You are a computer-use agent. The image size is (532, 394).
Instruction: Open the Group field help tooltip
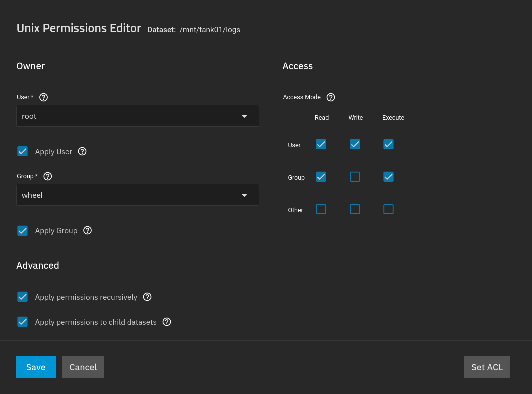pyautogui.click(x=47, y=176)
